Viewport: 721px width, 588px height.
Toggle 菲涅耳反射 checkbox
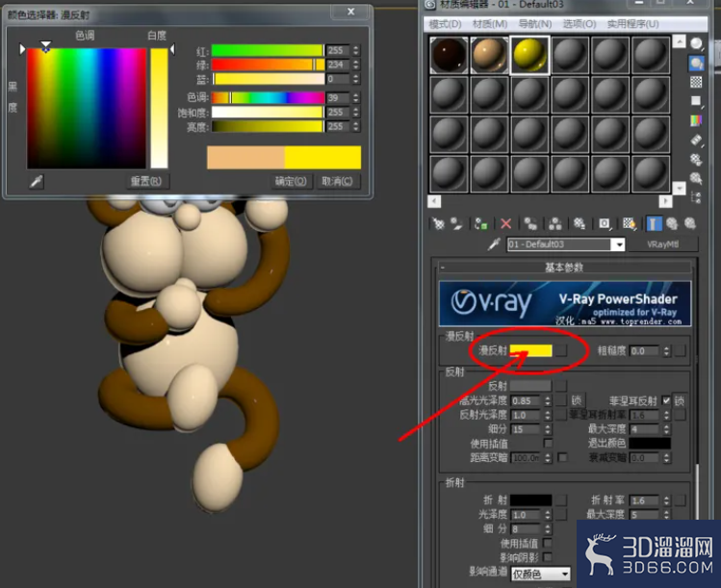pyautogui.click(x=666, y=400)
